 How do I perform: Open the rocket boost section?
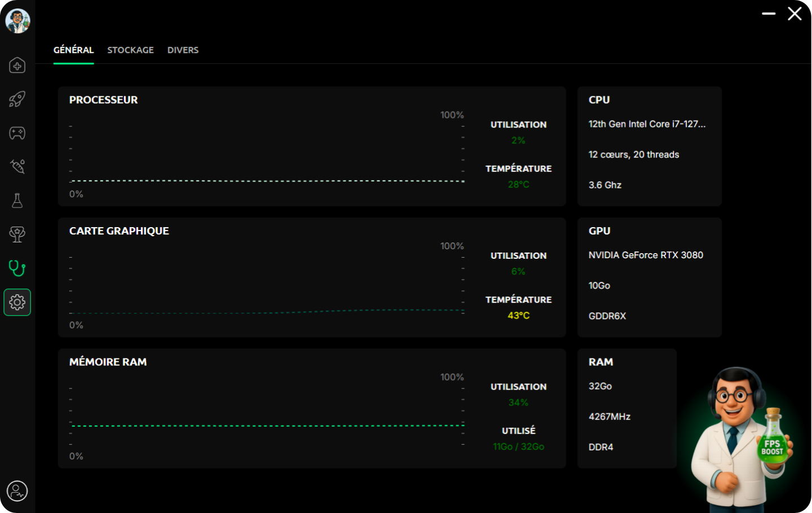click(x=17, y=99)
